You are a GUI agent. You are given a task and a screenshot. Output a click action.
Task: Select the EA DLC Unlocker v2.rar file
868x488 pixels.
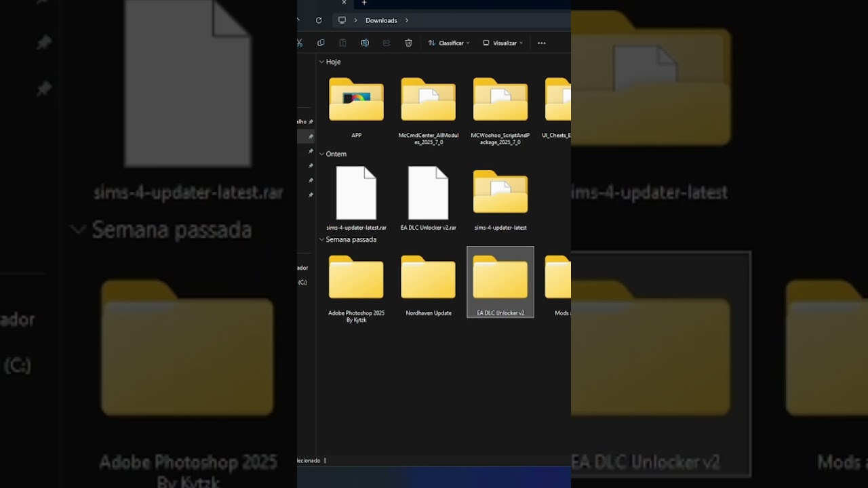428,198
